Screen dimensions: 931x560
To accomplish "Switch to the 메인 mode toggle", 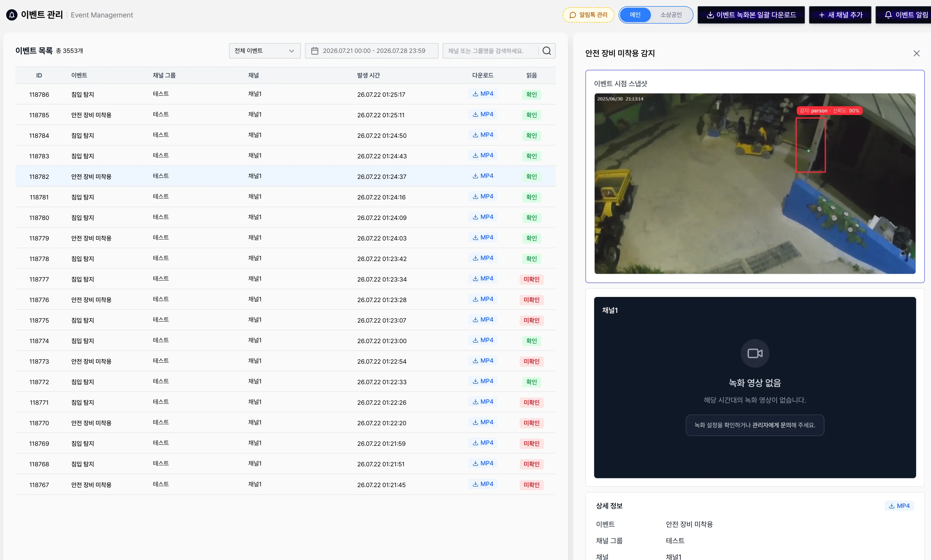I will tap(635, 15).
